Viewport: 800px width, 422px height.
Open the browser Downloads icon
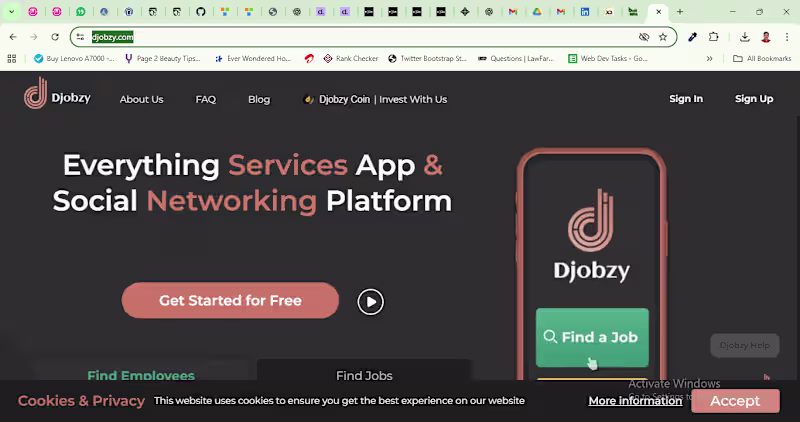tap(745, 37)
